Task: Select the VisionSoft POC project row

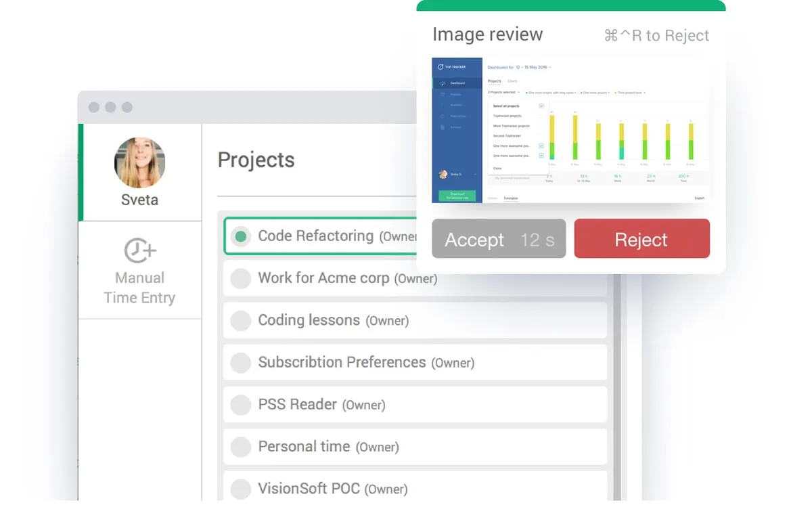Action: click(x=415, y=488)
